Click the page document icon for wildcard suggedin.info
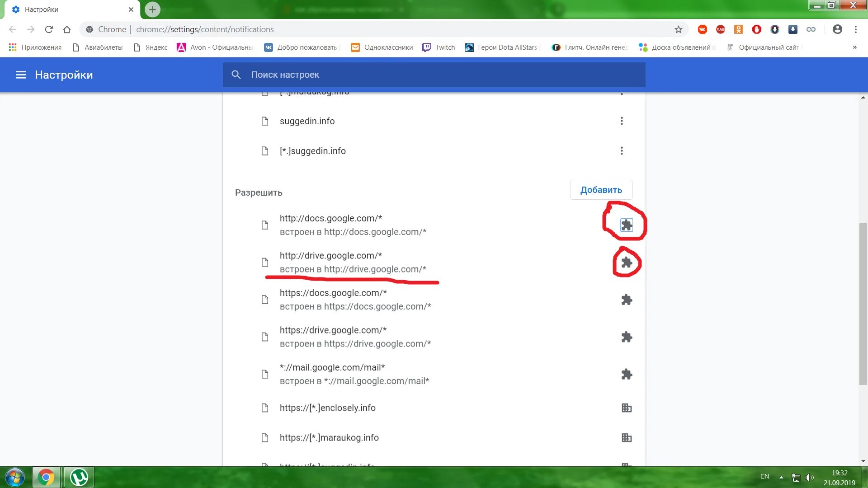 tap(264, 150)
